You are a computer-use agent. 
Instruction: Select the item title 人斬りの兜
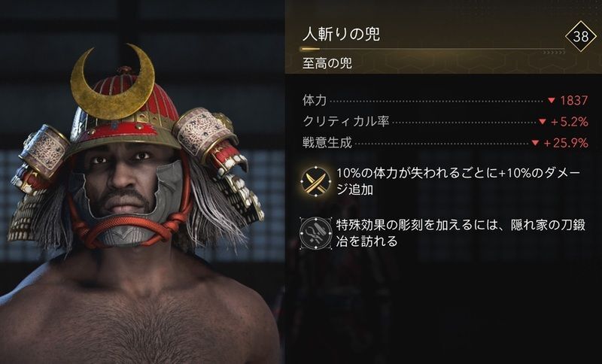coord(342,35)
